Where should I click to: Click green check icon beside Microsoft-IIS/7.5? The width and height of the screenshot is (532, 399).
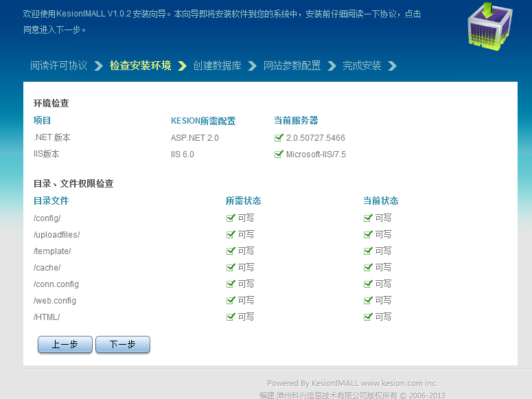pos(279,154)
